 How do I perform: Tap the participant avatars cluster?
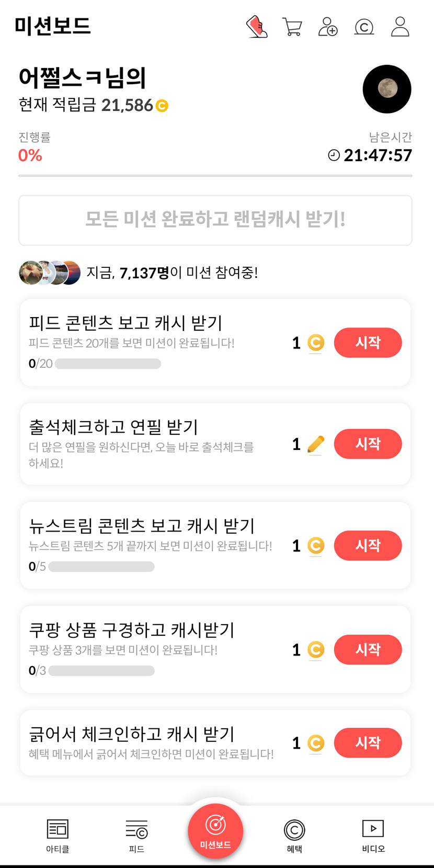(x=50, y=273)
